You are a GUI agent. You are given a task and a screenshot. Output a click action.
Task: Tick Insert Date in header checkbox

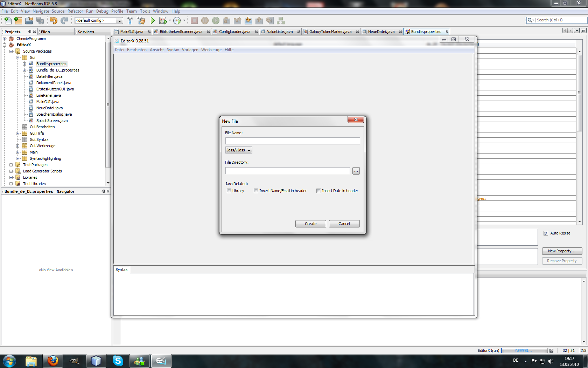coord(318,191)
